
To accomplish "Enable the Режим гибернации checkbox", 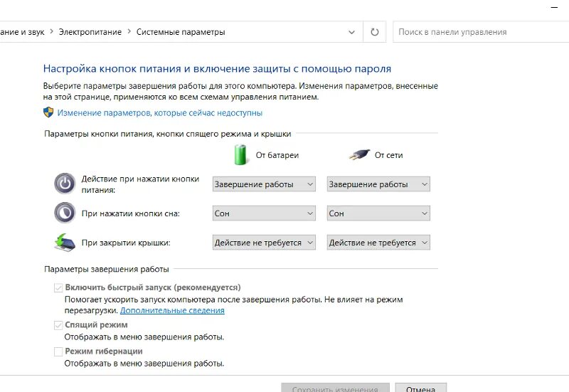I will pos(58,351).
